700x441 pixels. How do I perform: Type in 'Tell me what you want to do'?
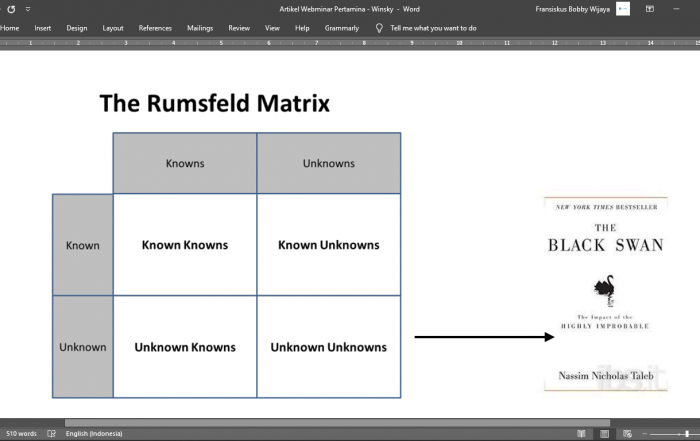pyautogui.click(x=433, y=28)
